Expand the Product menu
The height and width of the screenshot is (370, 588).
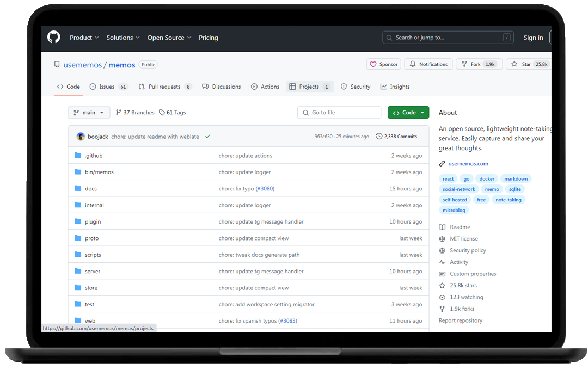[x=84, y=38]
